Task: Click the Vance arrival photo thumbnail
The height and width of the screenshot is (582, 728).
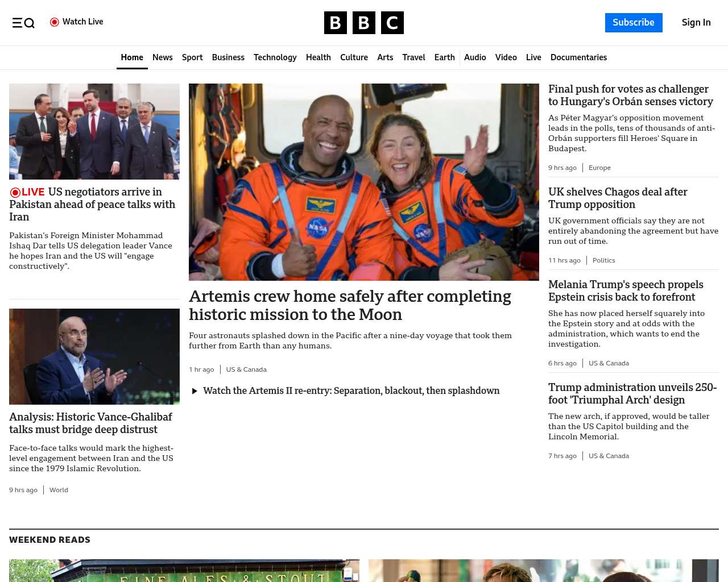Action: click(x=94, y=131)
